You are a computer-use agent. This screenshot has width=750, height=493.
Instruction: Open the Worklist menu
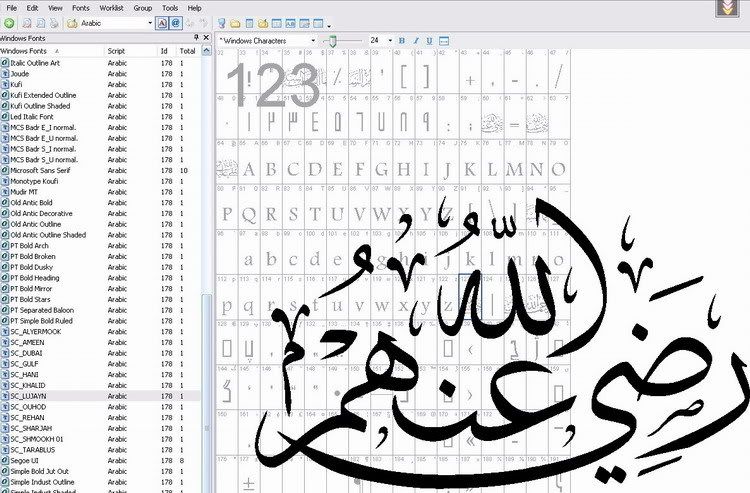click(x=111, y=8)
